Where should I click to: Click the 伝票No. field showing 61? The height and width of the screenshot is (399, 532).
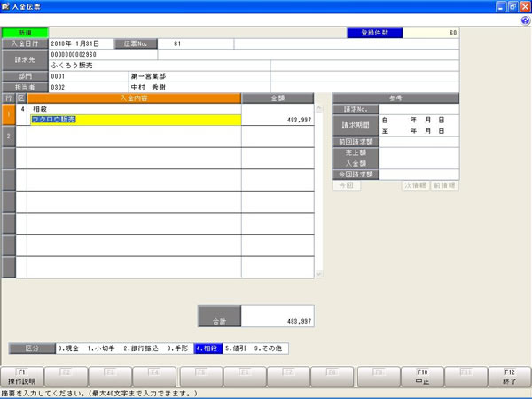click(x=195, y=43)
